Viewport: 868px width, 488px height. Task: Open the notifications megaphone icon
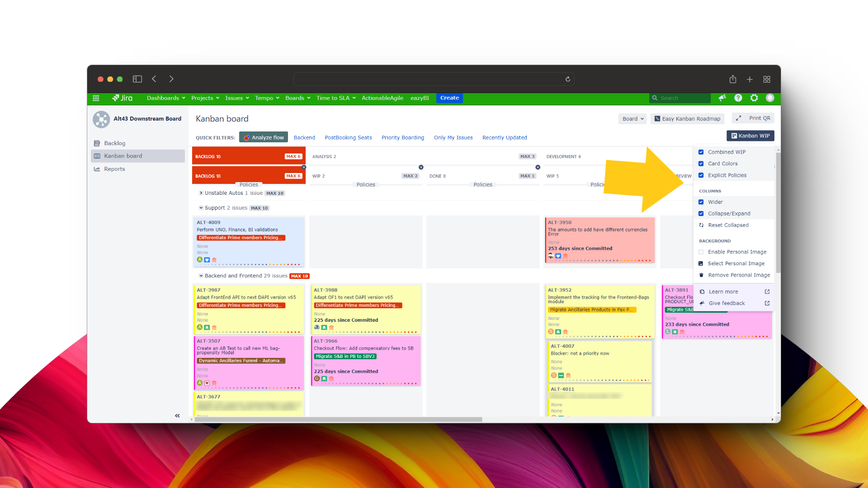(722, 98)
